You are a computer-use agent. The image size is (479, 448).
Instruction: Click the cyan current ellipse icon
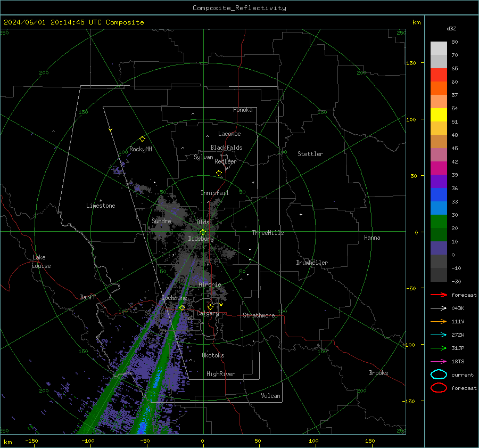pos(439,374)
